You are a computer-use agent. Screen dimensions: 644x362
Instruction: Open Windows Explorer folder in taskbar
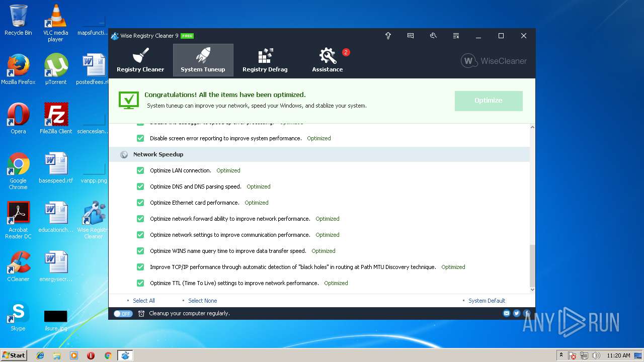[x=57, y=355]
